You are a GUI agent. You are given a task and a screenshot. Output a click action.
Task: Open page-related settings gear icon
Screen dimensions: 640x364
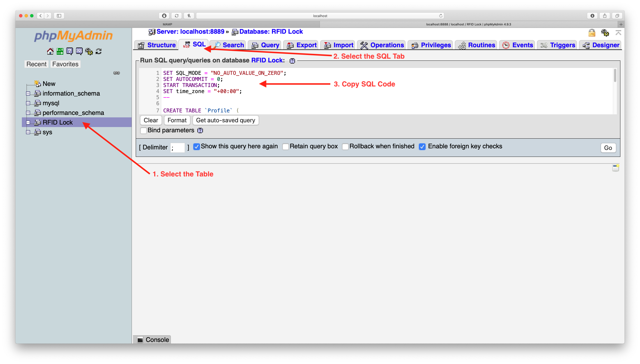[x=605, y=33]
